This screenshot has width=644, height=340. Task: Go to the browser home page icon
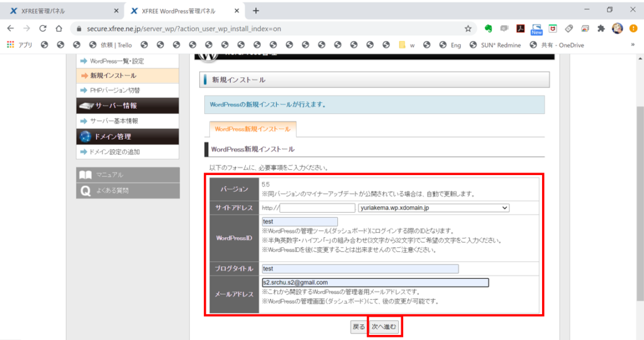(x=58, y=28)
